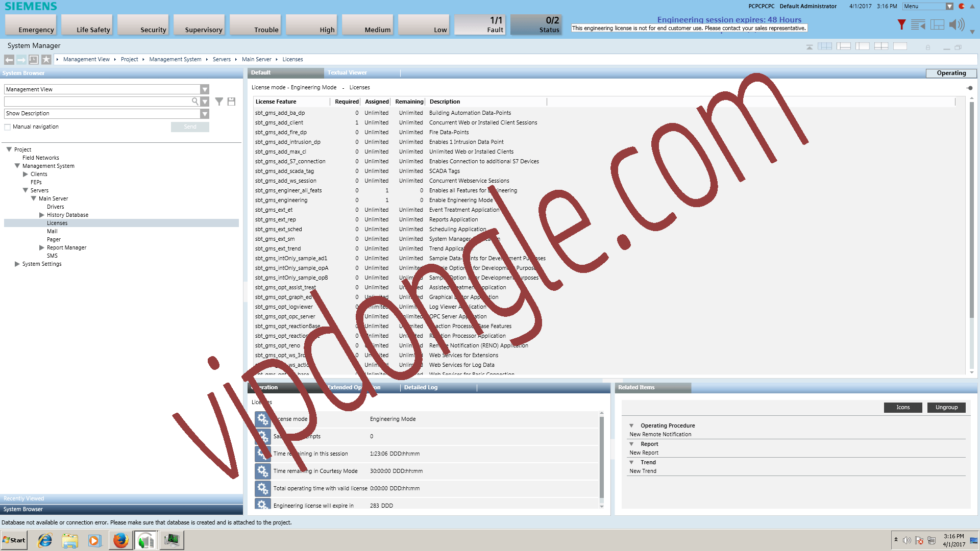Click the favorites star icon in navigation bar
This screenshot has height=551, width=980.
[x=46, y=60]
